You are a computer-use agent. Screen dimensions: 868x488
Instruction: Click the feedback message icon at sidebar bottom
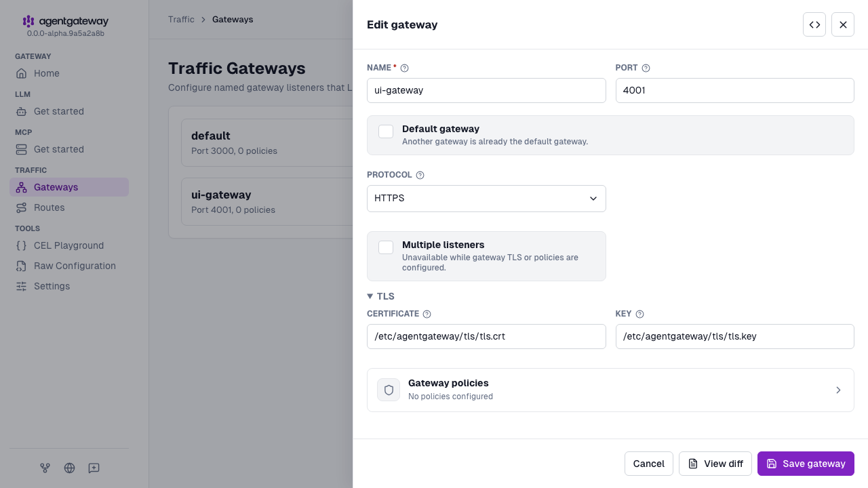pos(94,468)
